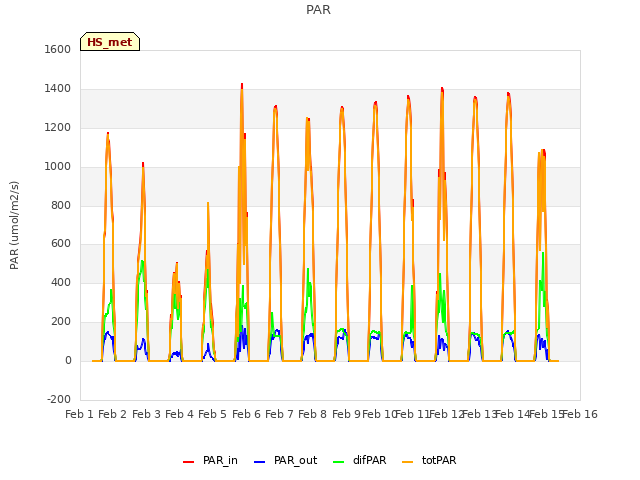Click the 400 y-axis tick label
This screenshot has height=480, width=640.
pos(61,282)
